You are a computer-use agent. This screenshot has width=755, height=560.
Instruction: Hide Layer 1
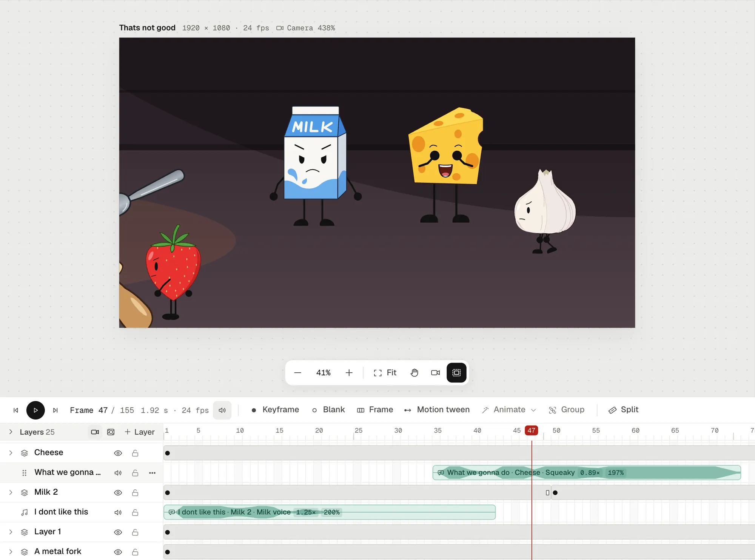(118, 532)
